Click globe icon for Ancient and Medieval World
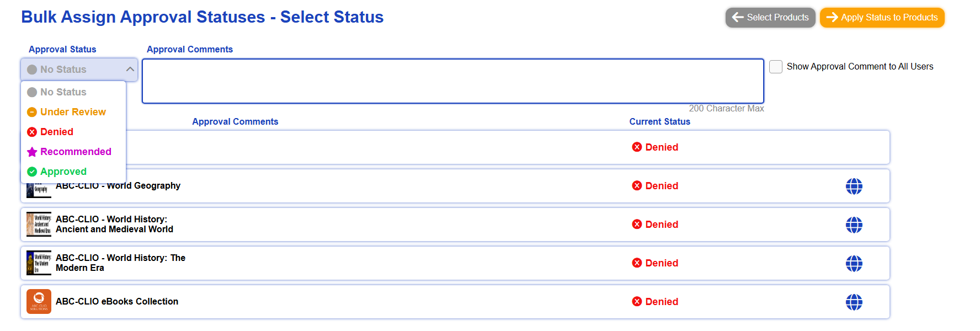The width and height of the screenshot is (980, 331). pos(854,225)
